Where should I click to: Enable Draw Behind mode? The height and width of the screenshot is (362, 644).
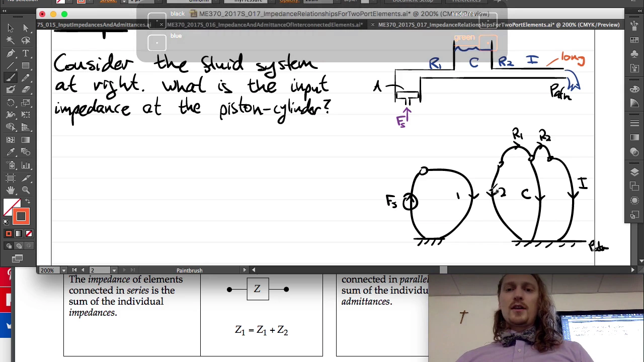pyautogui.click(x=19, y=246)
